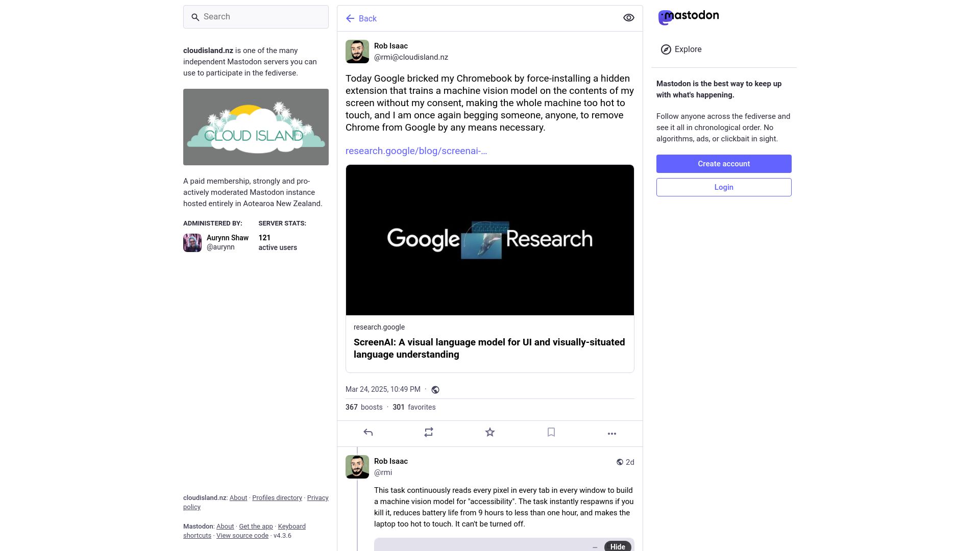The image size is (980, 551).
Task: View the 367 boosts list
Action: (364, 407)
